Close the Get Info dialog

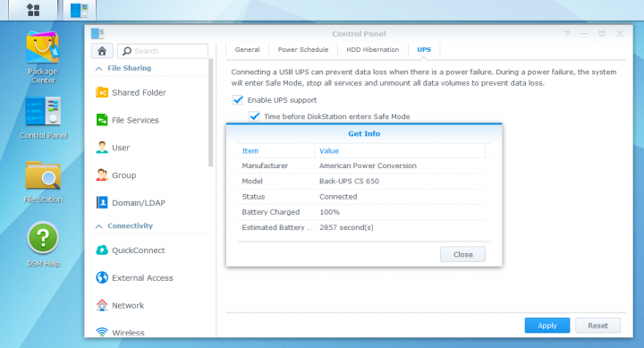pos(463,254)
